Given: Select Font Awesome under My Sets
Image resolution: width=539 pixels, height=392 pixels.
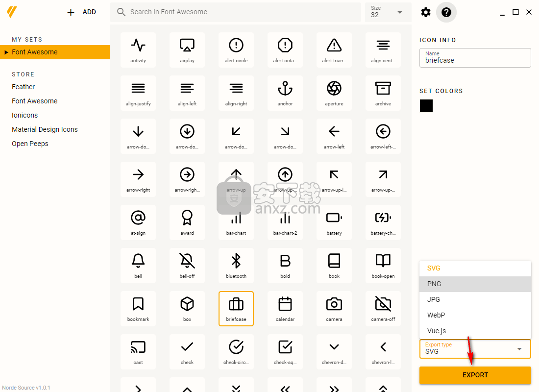Looking at the screenshot, I should click(x=55, y=52).
